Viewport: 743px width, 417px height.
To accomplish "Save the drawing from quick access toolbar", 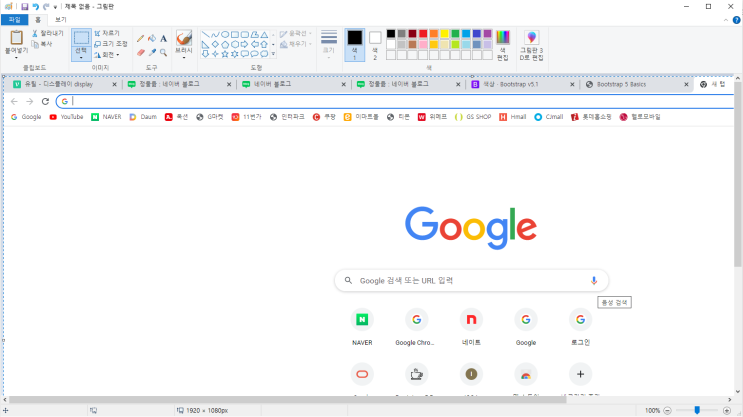I will [25, 7].
